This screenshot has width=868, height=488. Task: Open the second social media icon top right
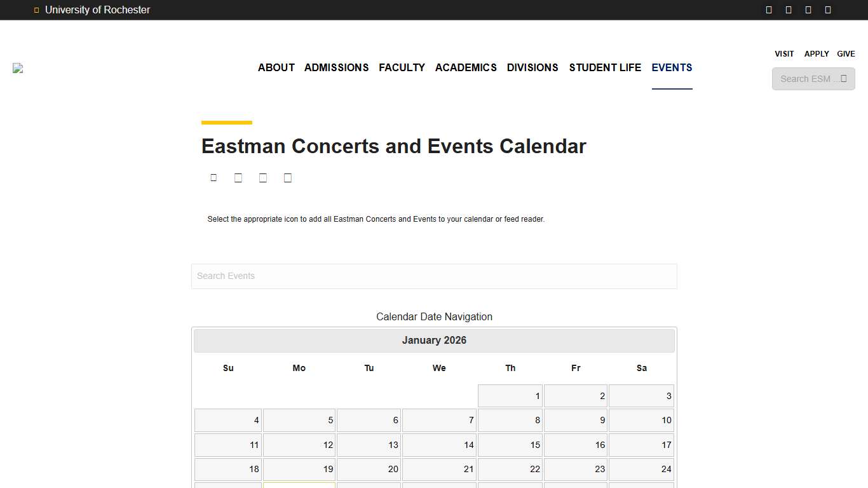(789, 10)
